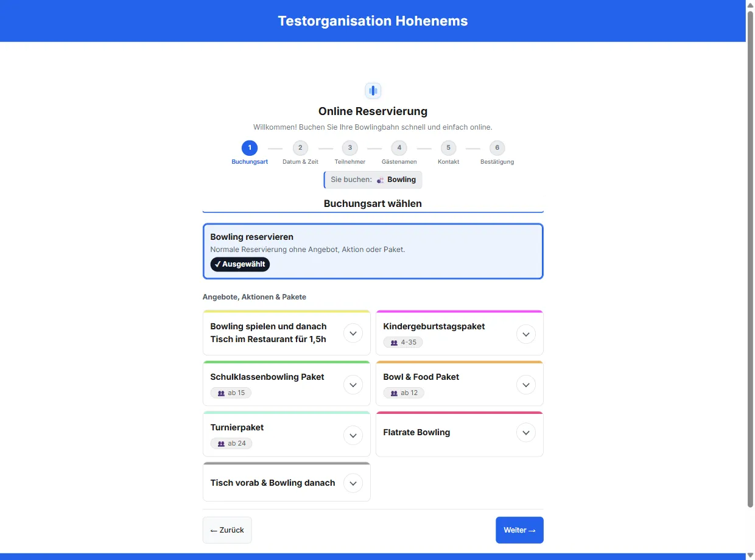Click the Kindergeburtstagspaket title text
Screen dimensions: 755x560
point(434,326)
